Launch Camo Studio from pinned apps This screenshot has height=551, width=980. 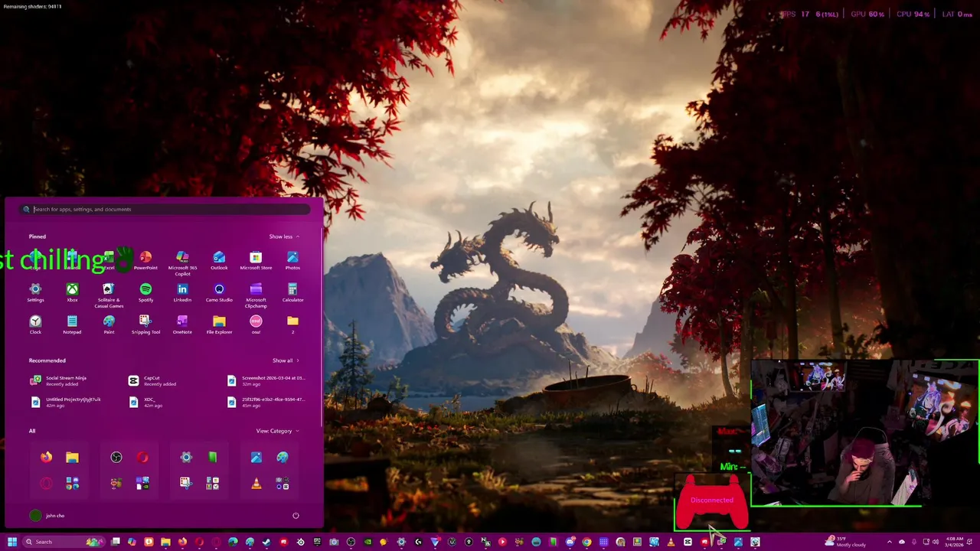[219, 292]
